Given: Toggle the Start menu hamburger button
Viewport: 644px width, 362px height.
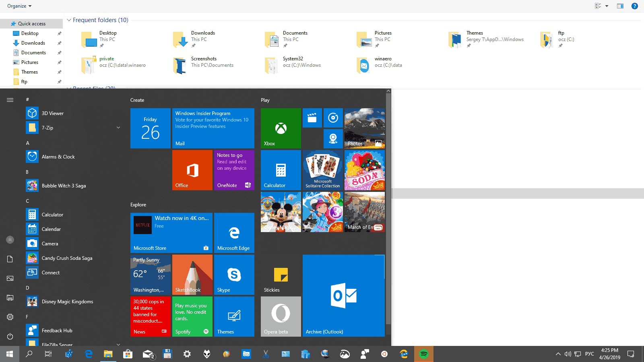Looking at the screenshot, I should pyautogui.click(x=10, y=100).
